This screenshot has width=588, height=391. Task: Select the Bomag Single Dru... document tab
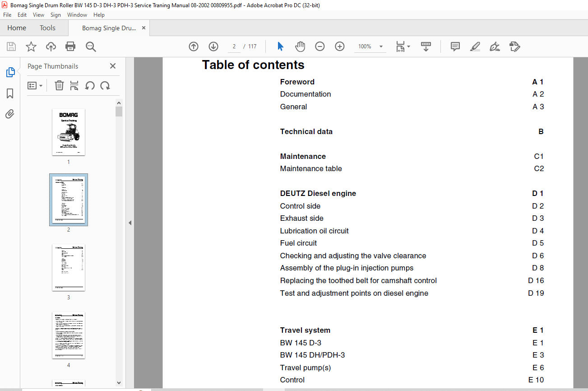click(x=109, y=28)
